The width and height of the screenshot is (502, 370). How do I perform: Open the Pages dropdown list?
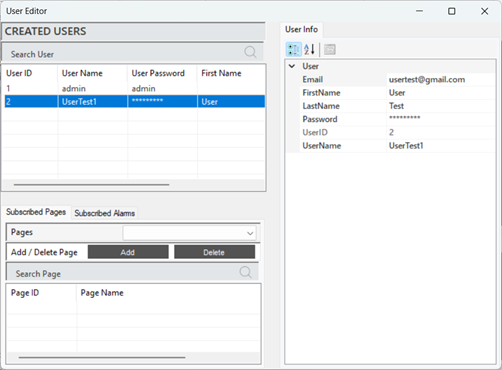point(190,233)
